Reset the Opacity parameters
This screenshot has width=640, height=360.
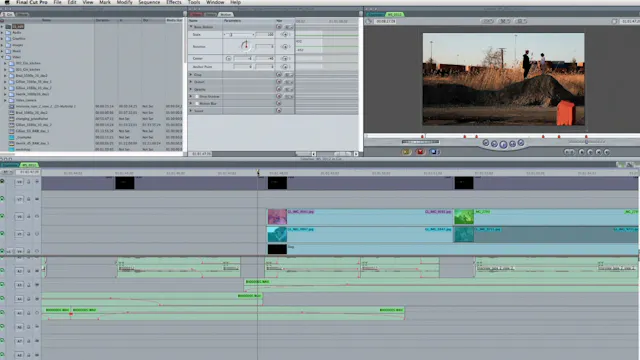coord(279,89)
